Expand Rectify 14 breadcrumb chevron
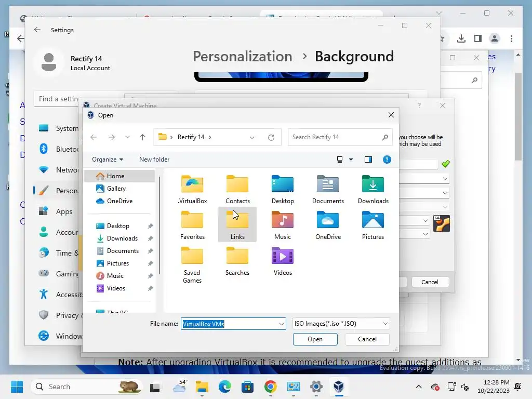 [210, 137]
